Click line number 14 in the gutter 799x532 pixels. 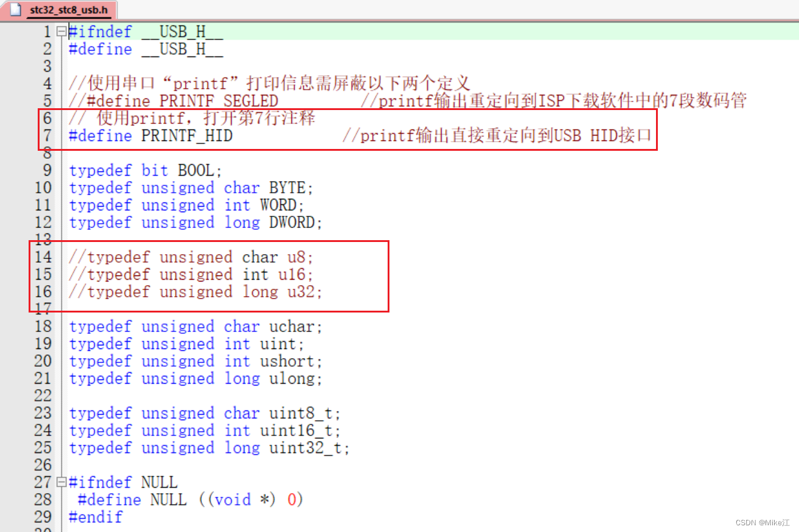[x=43, y=257]
